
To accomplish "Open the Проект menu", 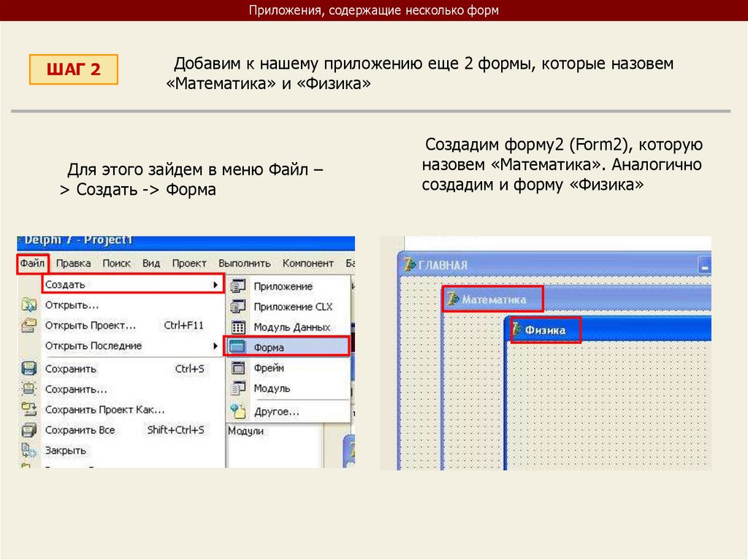I will [189, 264].
